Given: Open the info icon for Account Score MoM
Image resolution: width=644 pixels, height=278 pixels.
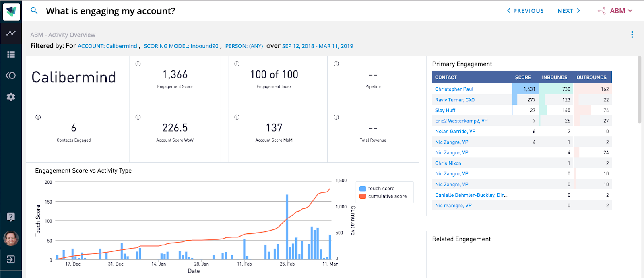Looking at the screenshot, I should (x=237, y=117).
